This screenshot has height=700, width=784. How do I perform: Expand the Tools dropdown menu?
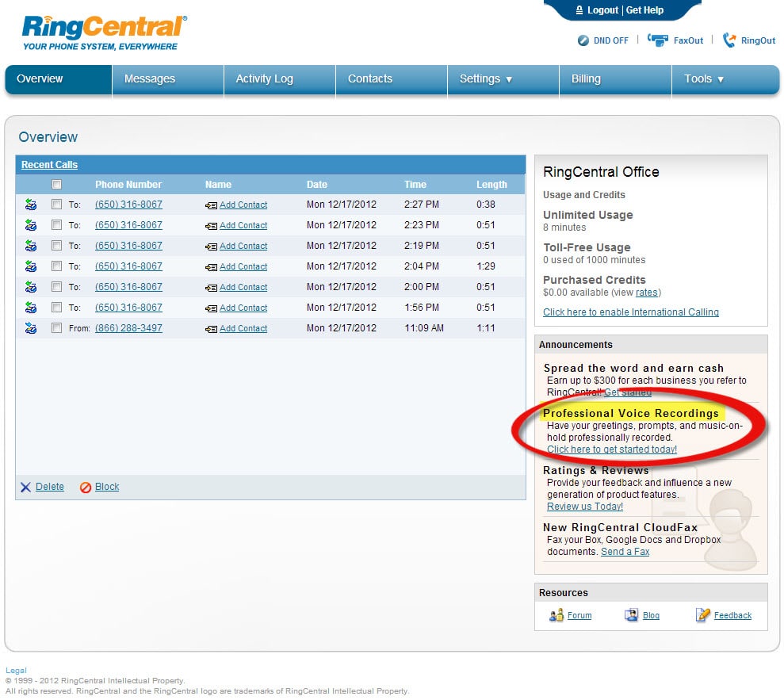[704, 79]
